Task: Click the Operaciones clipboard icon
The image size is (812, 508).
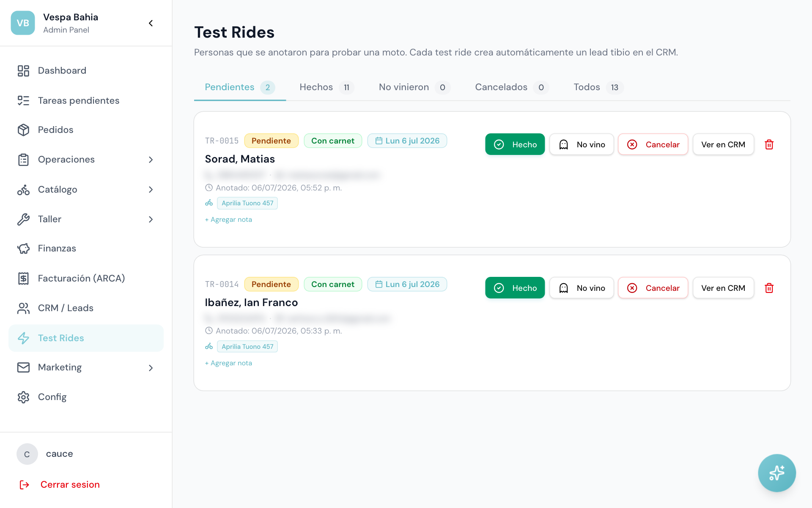Action: 23,160
